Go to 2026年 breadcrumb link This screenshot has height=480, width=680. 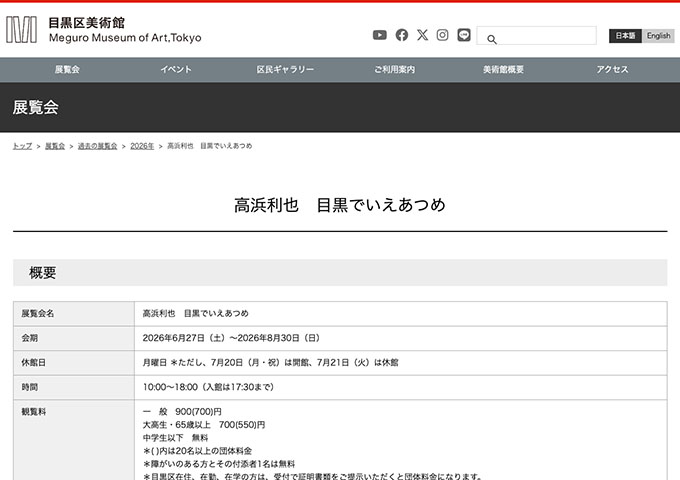[x=142, y=146]
